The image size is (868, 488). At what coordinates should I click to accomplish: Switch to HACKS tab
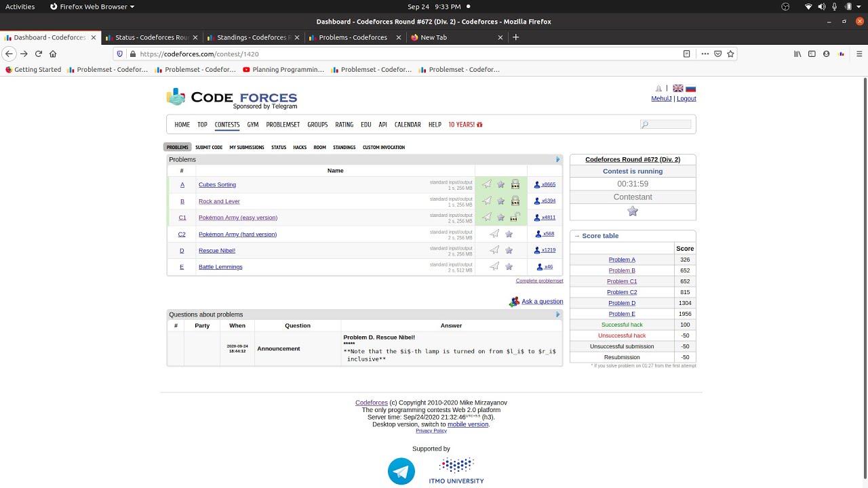(300, 147)
